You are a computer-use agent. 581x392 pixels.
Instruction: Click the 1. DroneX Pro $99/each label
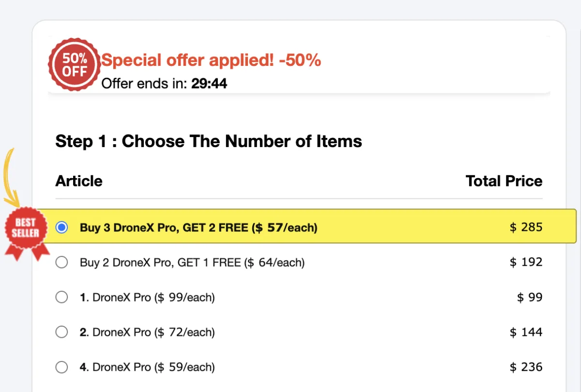point(147,297)
